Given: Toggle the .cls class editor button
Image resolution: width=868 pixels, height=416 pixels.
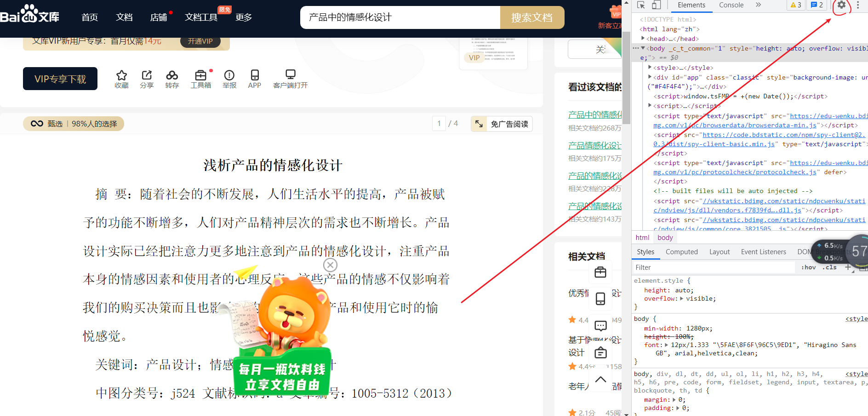Looking at the screenshot, I should [830, 268].
